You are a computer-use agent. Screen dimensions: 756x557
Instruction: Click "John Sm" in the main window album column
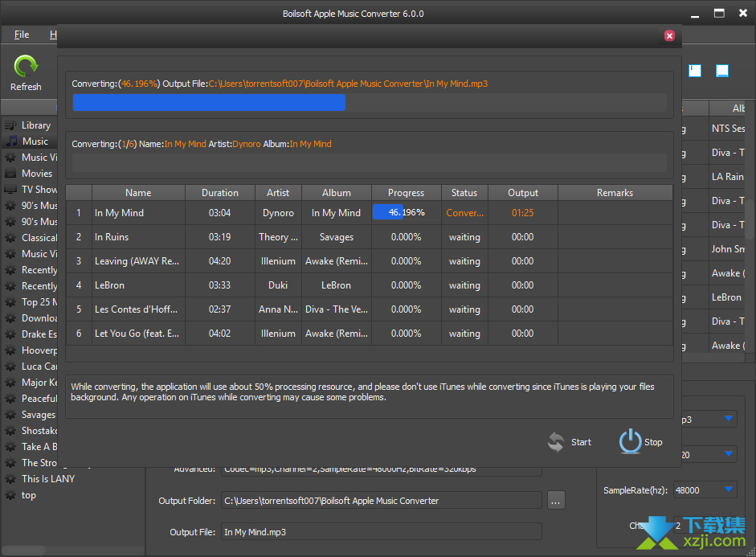tap(728, 249)
